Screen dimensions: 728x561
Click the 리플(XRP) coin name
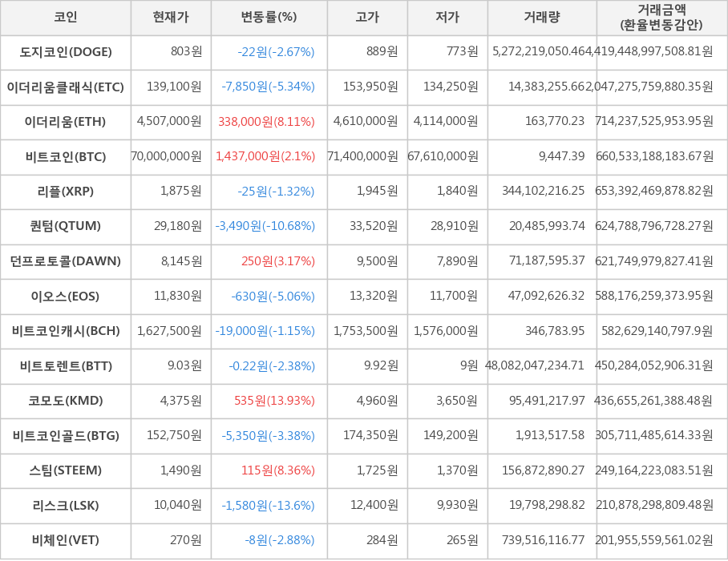[65, 192]
